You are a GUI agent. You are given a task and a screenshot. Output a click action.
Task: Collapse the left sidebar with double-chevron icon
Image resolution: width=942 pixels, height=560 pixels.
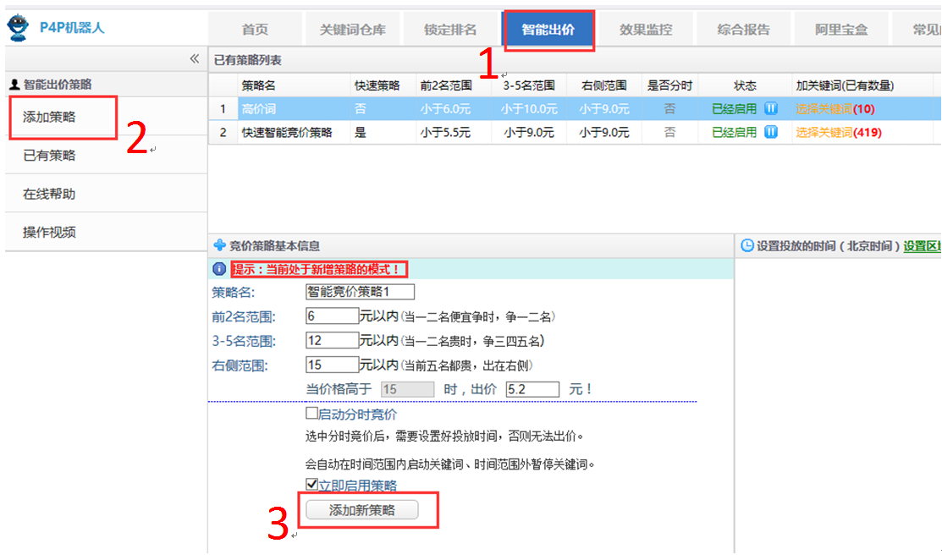click(194, 59)
